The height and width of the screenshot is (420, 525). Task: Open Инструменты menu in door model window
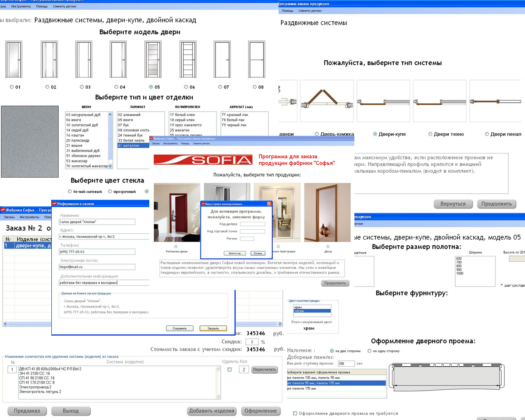click(x=21, y=7)
